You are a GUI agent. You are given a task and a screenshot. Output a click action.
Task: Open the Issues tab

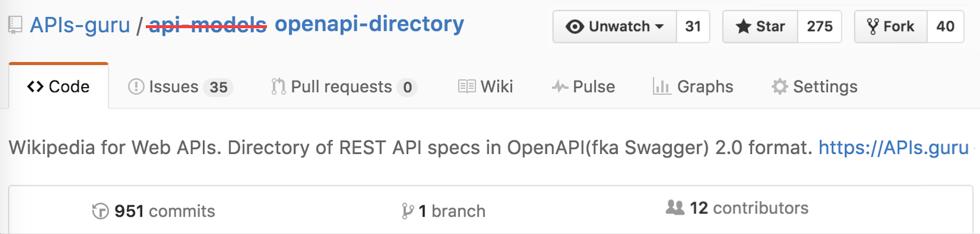pos(180,86)
